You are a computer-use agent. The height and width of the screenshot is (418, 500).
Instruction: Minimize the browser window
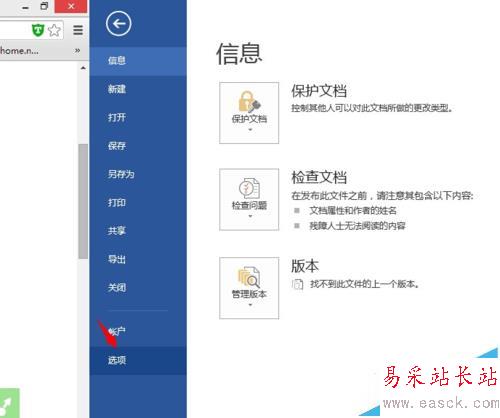point(25,7)
